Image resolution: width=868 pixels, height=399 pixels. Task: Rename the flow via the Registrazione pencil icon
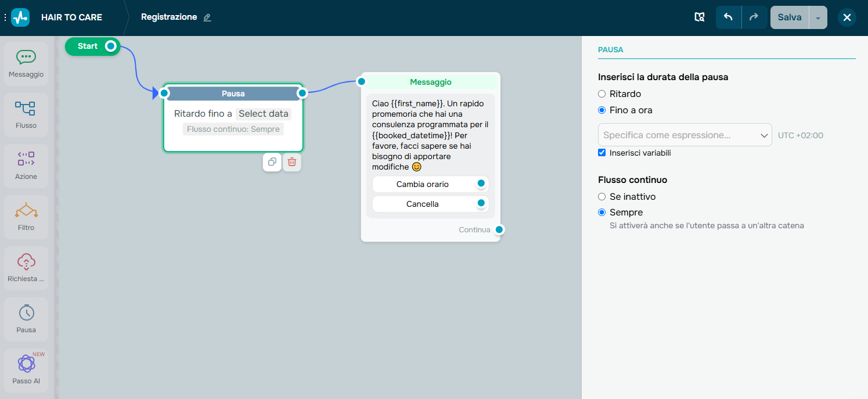(207, 17)
